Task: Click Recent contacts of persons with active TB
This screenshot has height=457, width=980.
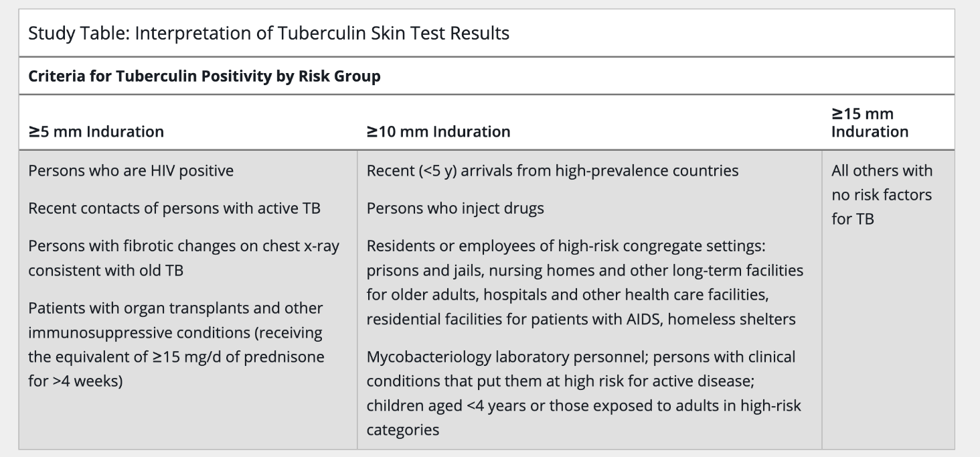Action: 174,208
